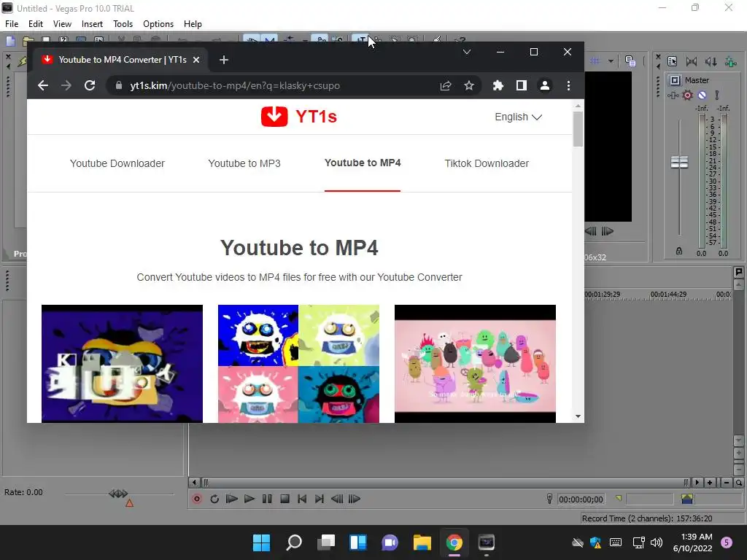
Task: Toggle Loop Playback in Vegas transport
Action: coord(214,499)
